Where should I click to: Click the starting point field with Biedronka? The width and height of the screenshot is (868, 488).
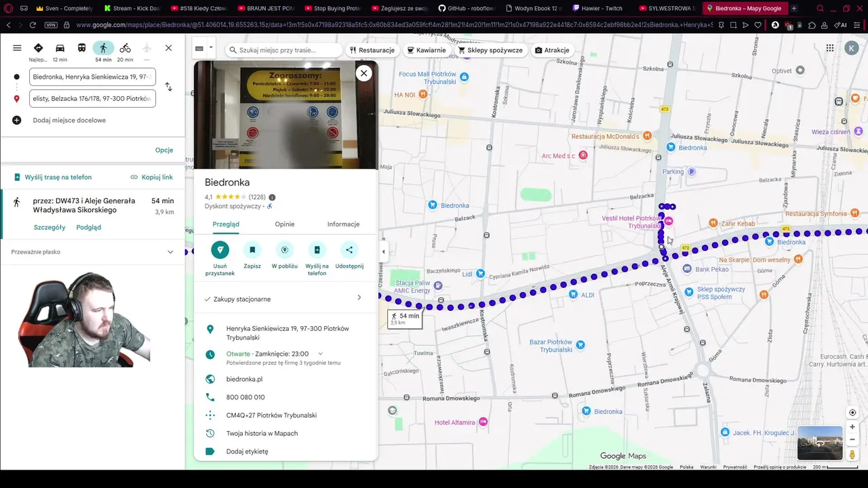(92, 77)
